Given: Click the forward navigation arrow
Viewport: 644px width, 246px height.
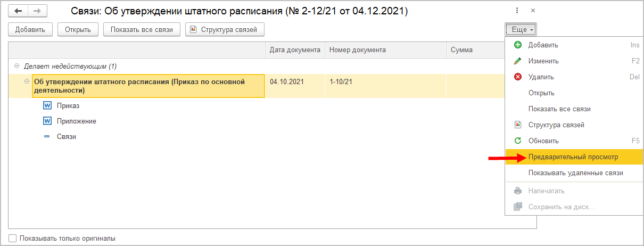Looking at the screenshot, I should 37,11.
